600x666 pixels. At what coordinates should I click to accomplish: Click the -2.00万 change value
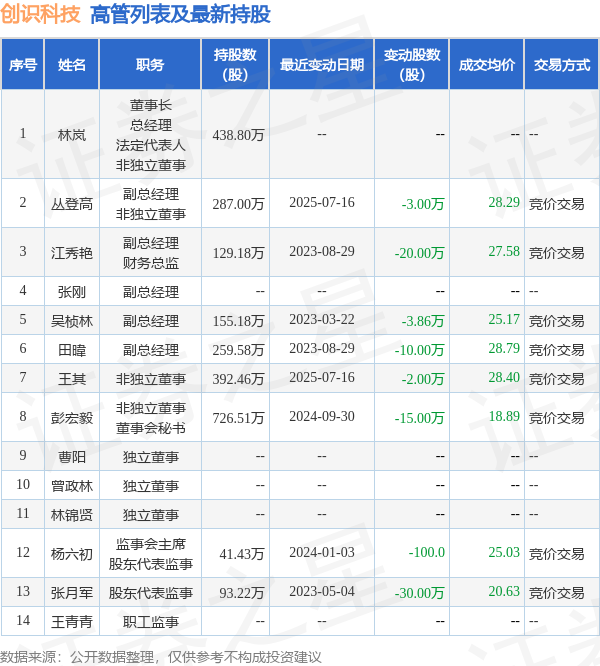click(423, 378)
